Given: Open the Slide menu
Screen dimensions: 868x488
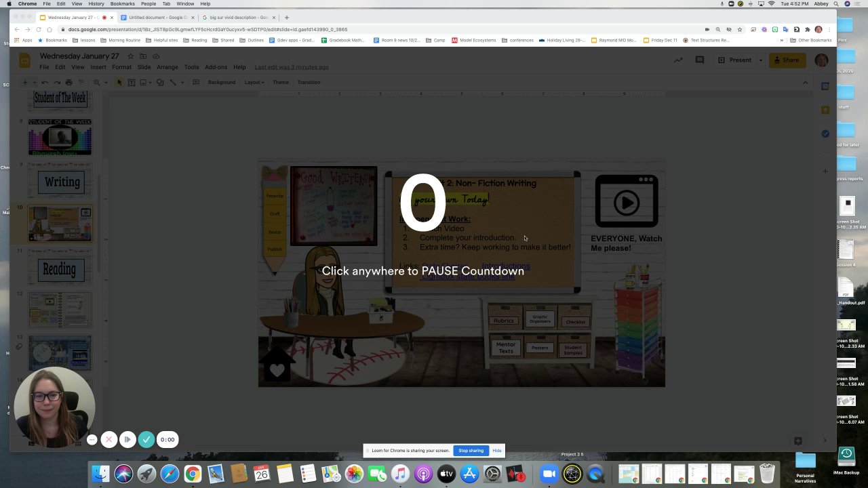Looking at the screenshot, I should (144, 67).
